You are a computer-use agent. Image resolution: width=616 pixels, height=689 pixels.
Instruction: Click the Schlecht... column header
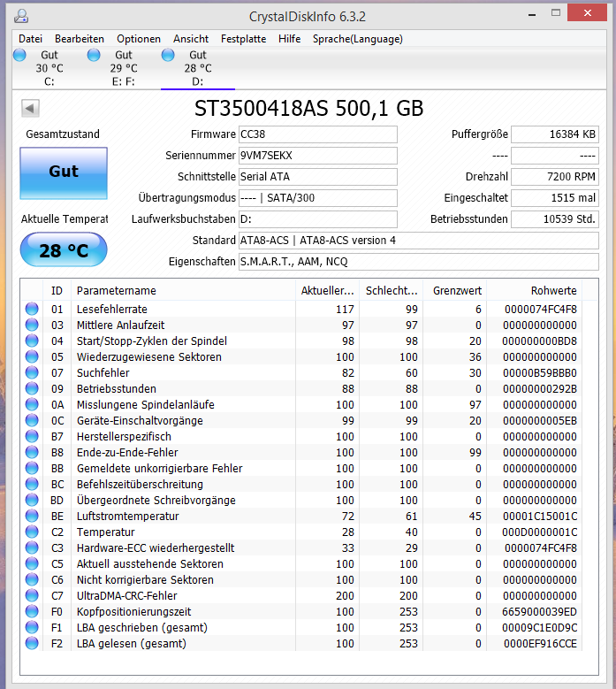[x=392, y=290]
